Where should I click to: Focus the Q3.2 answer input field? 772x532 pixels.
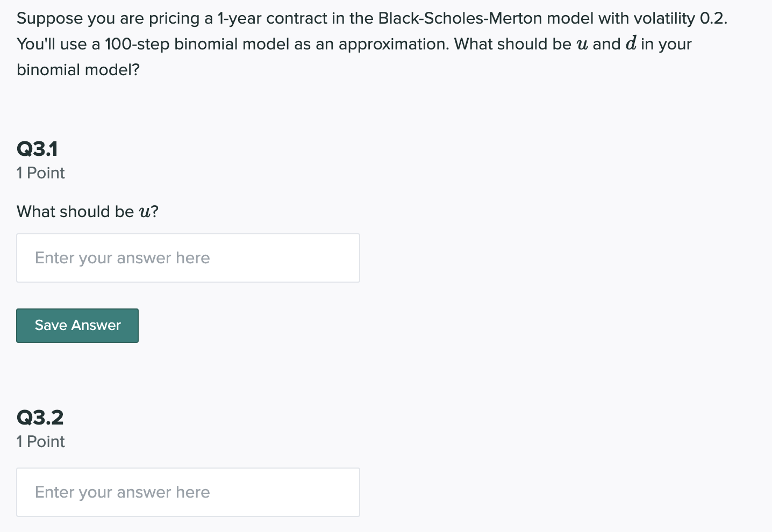[188, 492]
